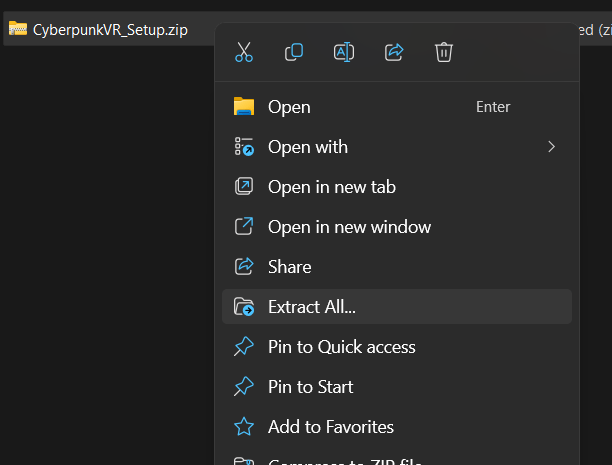The height and width of the screenshot is (465, 612).
Task: Choose Extract All... to unpack the archive
Action: pyautogui.click(x=312, y=307)
